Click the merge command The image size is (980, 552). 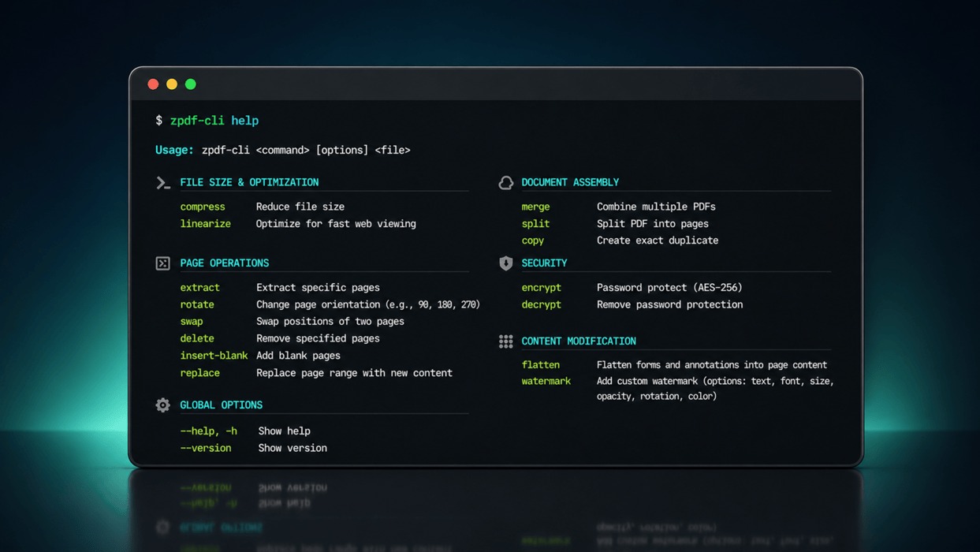[x=536, y=207]
